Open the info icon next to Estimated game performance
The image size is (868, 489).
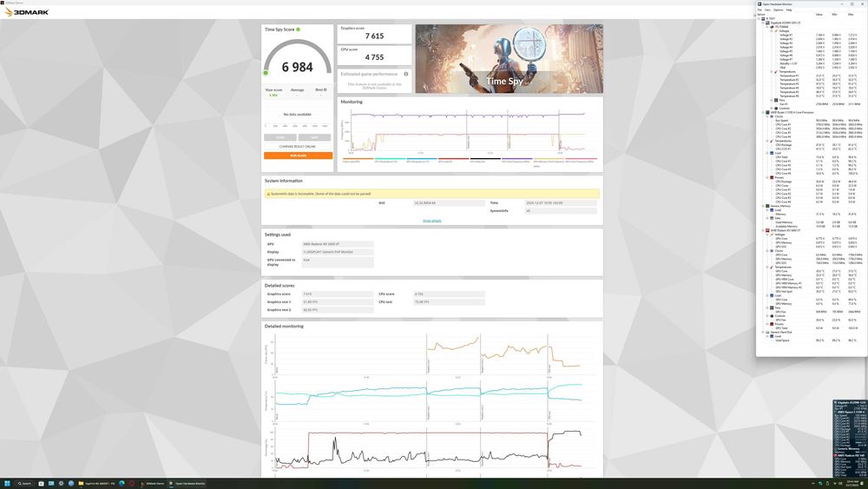click(405, 74)
